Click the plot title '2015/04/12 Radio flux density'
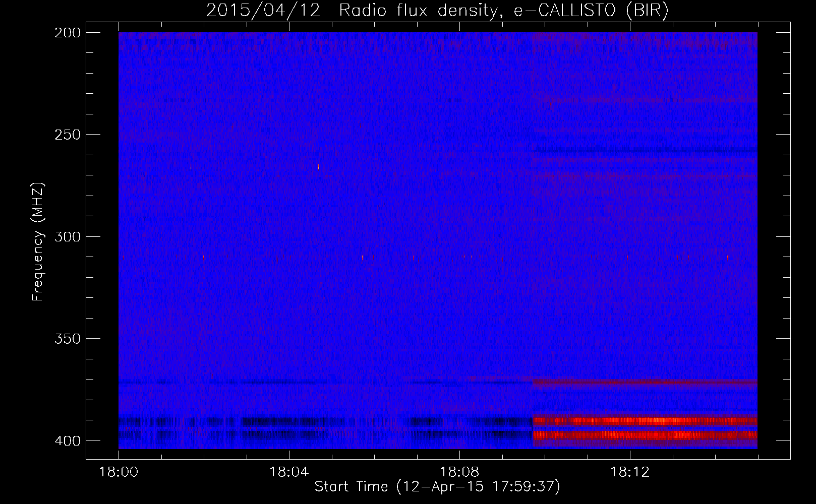The height and width of the screenshot is (504, 816). pos(352,10)
